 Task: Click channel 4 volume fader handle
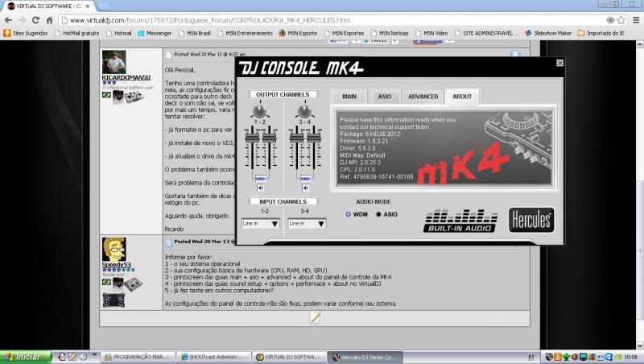tap(314, 137)
